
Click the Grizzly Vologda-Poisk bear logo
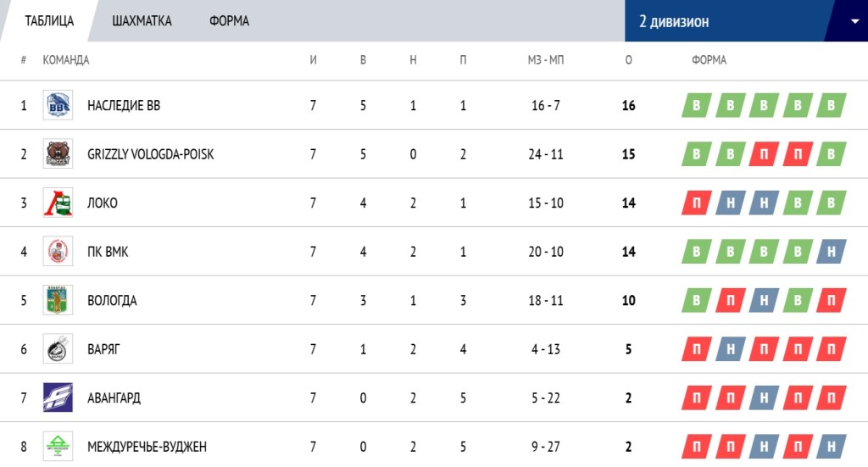[x=58, y=153]
